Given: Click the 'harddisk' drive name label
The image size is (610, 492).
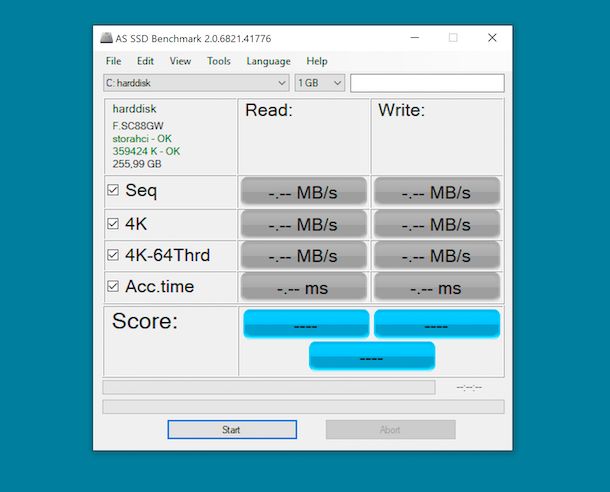Looking at the screenshot, I should [x=134, y=109].
